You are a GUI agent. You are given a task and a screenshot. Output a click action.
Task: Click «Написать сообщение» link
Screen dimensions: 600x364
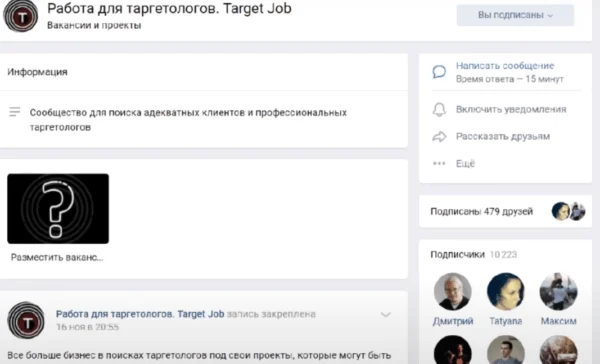pyautogui.click(x=505, y=66)
